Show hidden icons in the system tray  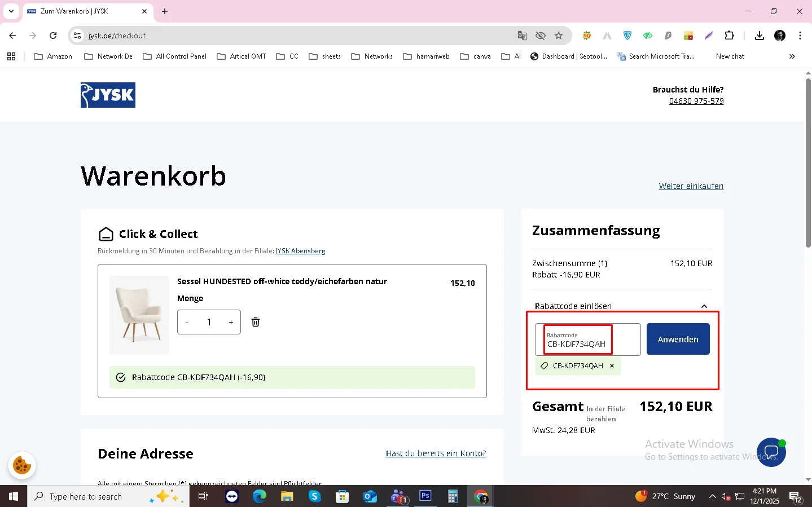[712, 496]
